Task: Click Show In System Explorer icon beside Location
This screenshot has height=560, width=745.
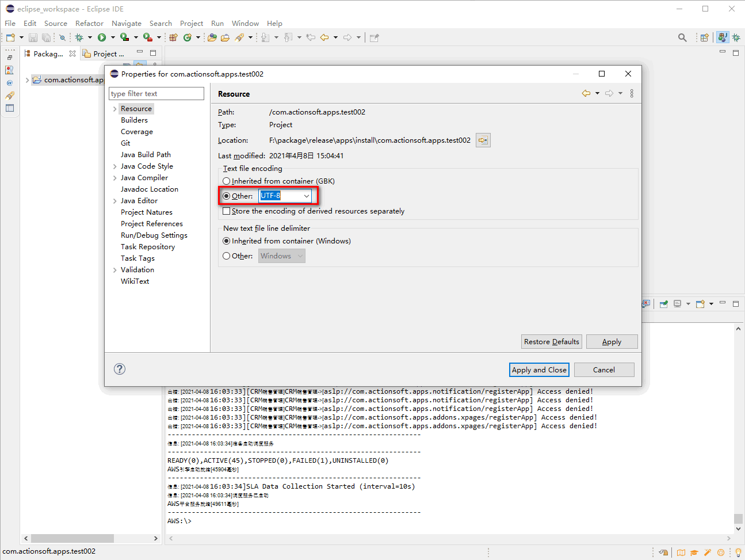Action: point(483,140)
